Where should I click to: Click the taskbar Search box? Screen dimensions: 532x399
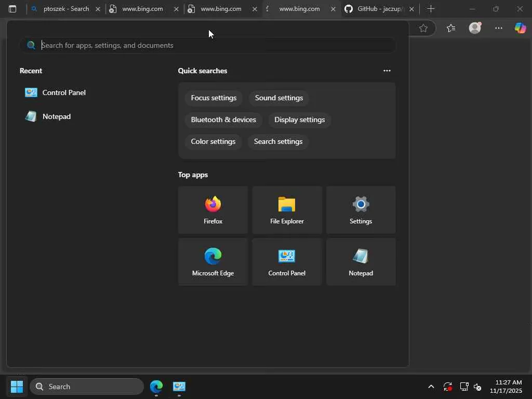[x=87, y=387]
